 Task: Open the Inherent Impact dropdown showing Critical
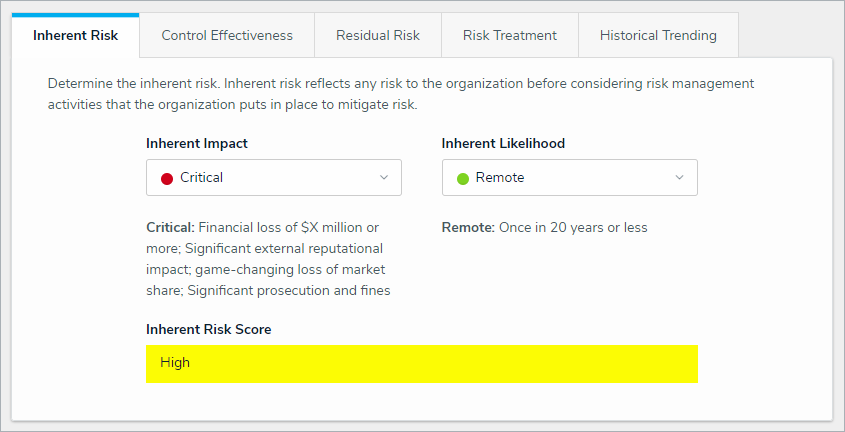273,178
